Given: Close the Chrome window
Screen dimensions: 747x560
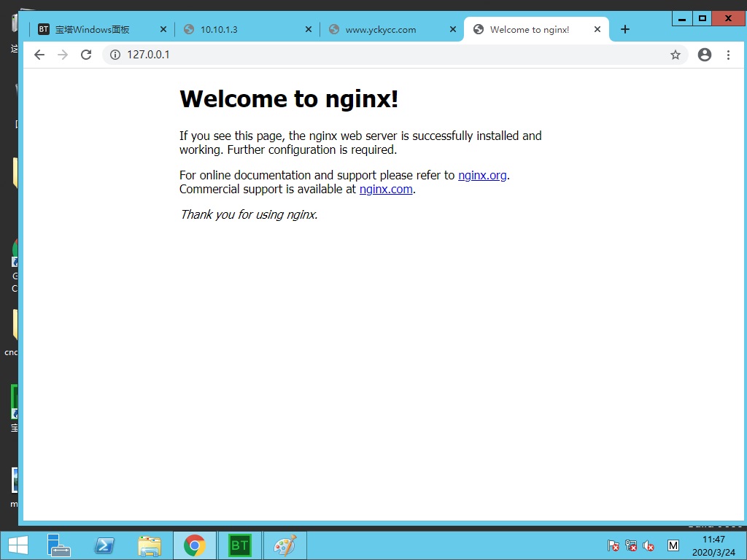Looking at the screenshot, I should tap(729, 18).
